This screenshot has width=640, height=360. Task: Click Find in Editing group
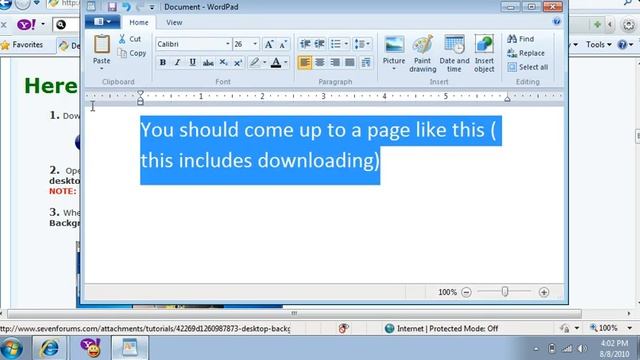click(520, 39)
